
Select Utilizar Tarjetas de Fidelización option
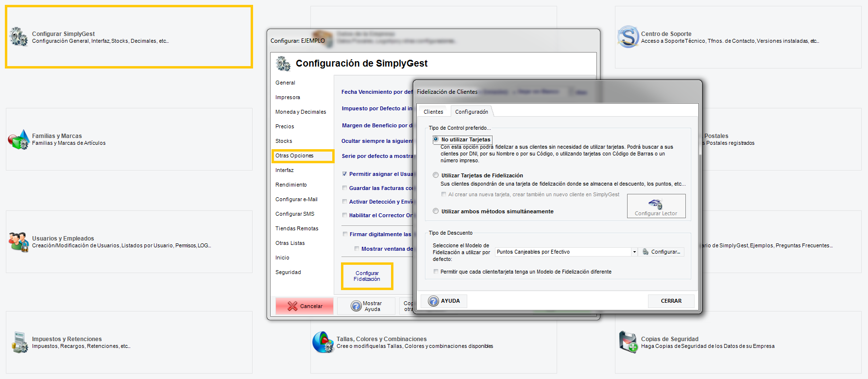pyautogui.click(x=436, y=175)
